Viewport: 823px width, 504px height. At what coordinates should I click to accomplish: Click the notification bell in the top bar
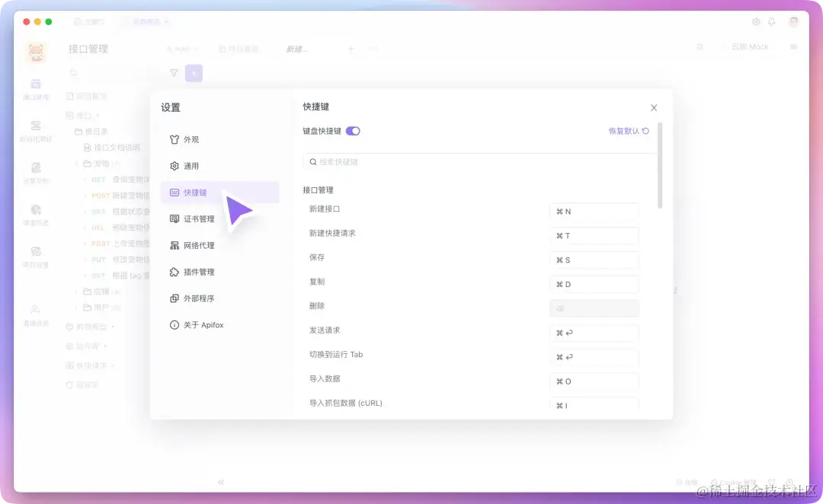pyautogui.click(x=772, y=22)
